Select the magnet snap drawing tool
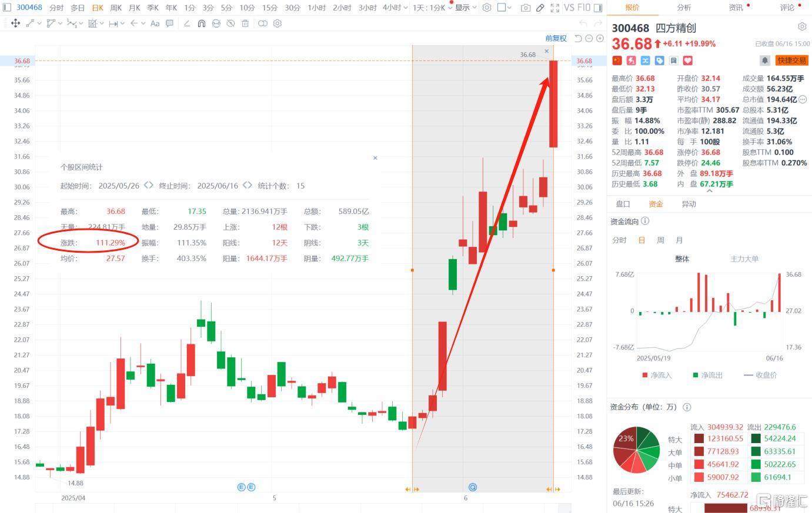This screenshot has height=513, width=812. coord(201,24)
